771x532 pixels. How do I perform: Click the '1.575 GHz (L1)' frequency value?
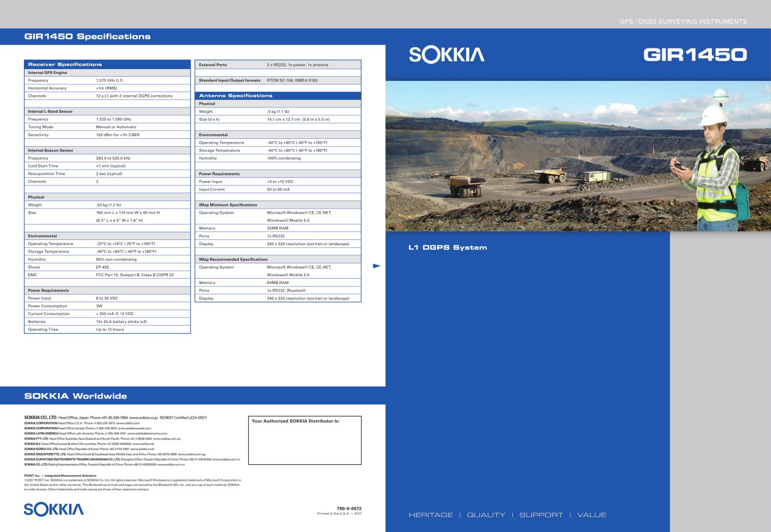pyautogui.click(x=109, y=80)
